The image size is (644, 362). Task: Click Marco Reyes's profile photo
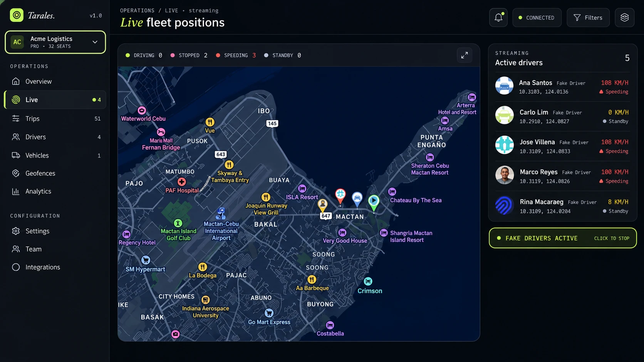tap(505, 175)
